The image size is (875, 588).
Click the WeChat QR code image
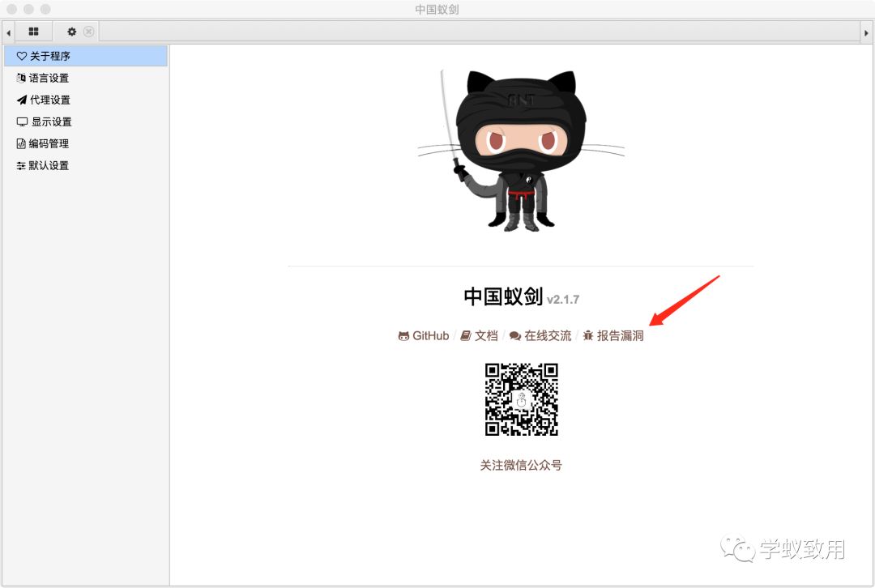click(x=521, y=399)
